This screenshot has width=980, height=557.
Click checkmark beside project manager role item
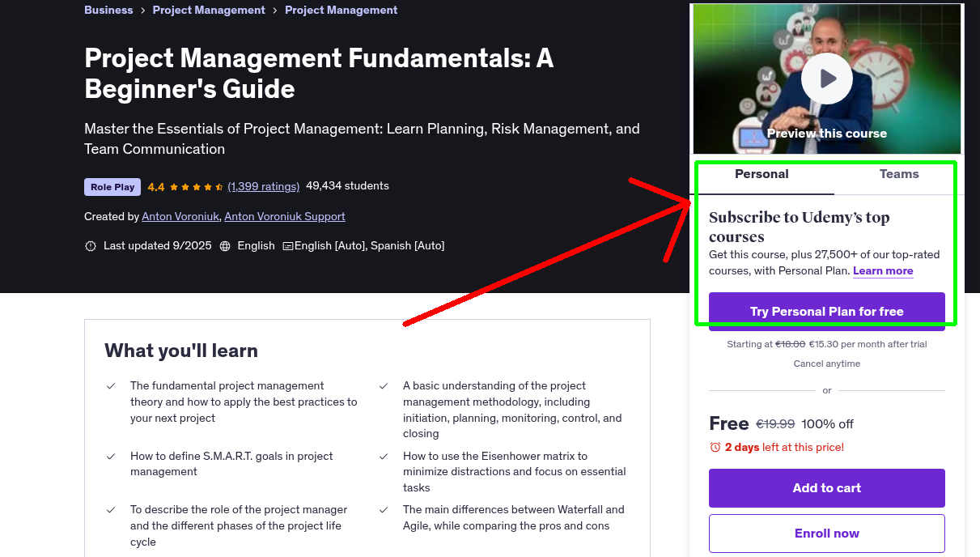111,510
